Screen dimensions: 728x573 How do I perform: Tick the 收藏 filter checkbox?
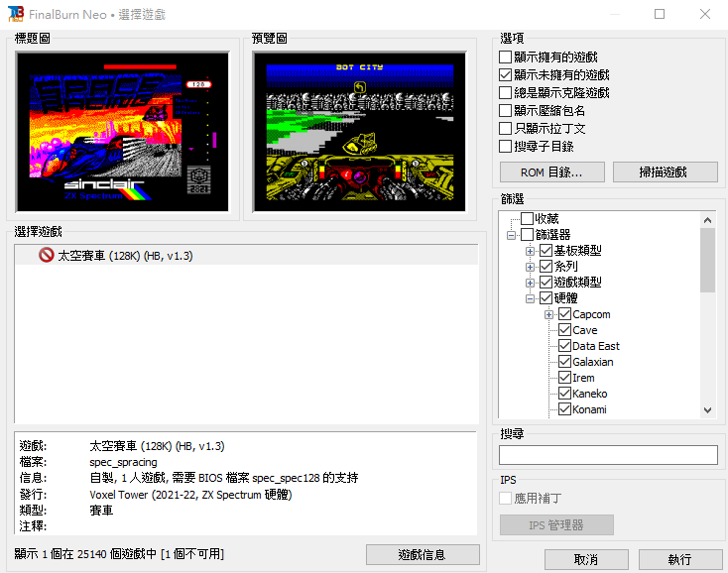(x=527, y=218)
